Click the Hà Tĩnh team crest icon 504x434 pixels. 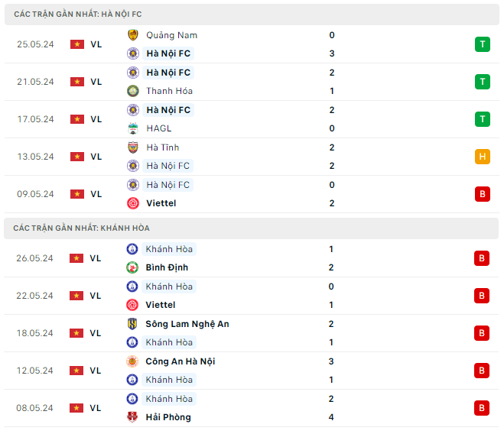(132, 147)
